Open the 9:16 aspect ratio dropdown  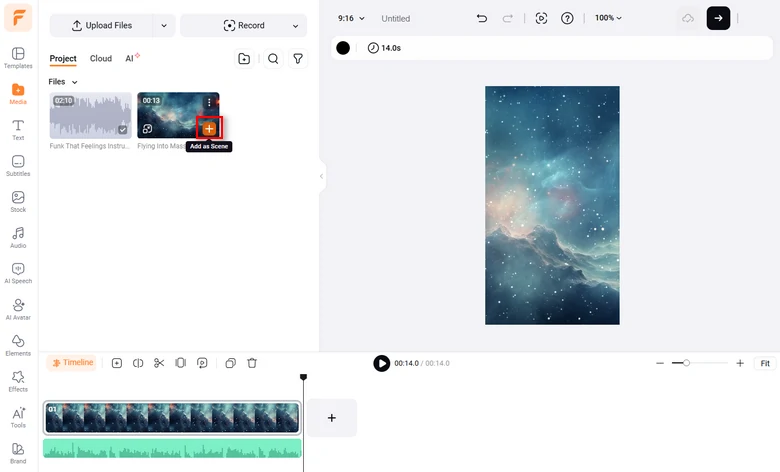[x=351, y=18]
